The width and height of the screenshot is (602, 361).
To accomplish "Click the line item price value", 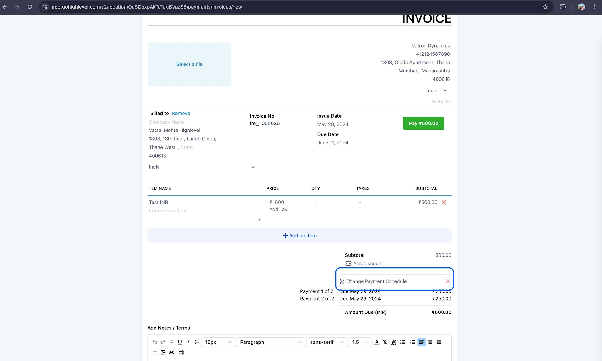I will pyautogui.click(x=277, y=202).
